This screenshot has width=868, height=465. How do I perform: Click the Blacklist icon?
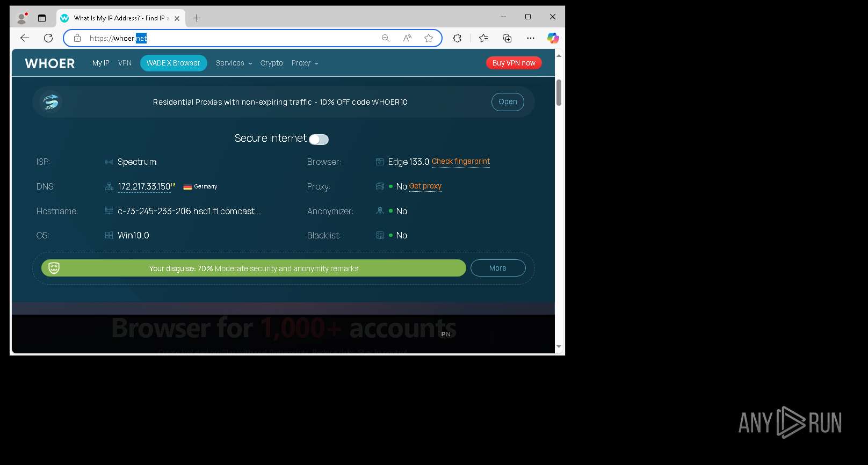pyautogui.click(x=380, y=235)
